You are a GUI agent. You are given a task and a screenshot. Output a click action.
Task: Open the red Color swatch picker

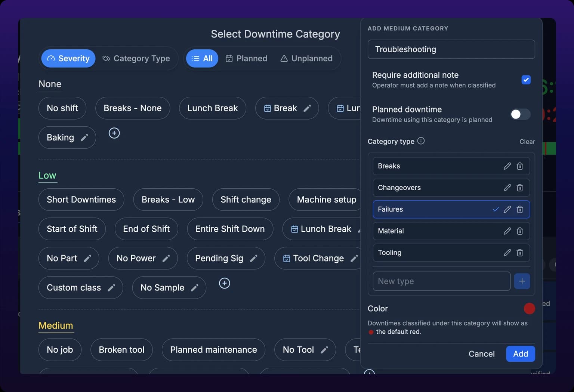click(529, 308)
